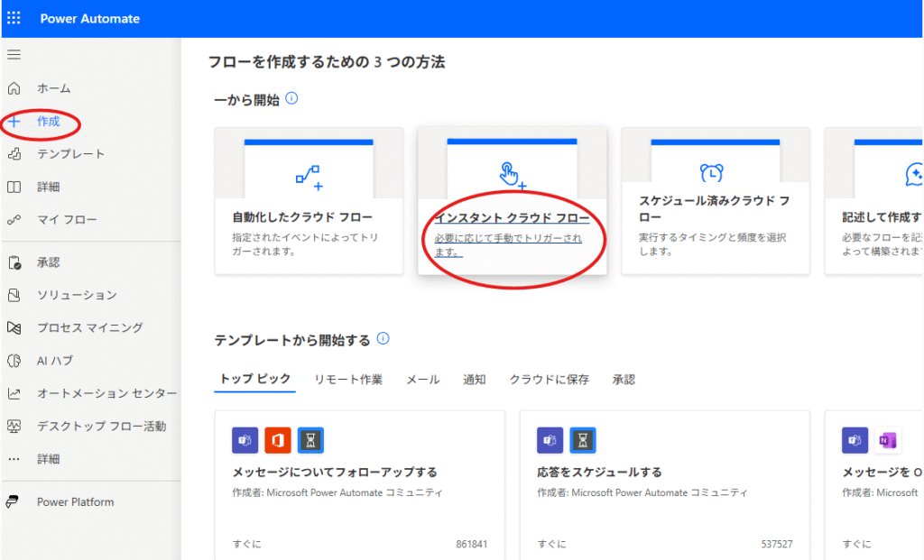924x560 pixels.
Task: Click the info icon next to テンプレートから開始する
Action: (x=383, y=338)
